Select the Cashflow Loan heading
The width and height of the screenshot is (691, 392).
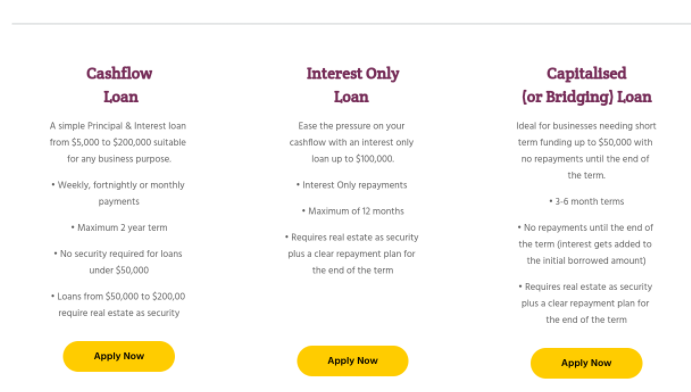pos(119,85)
